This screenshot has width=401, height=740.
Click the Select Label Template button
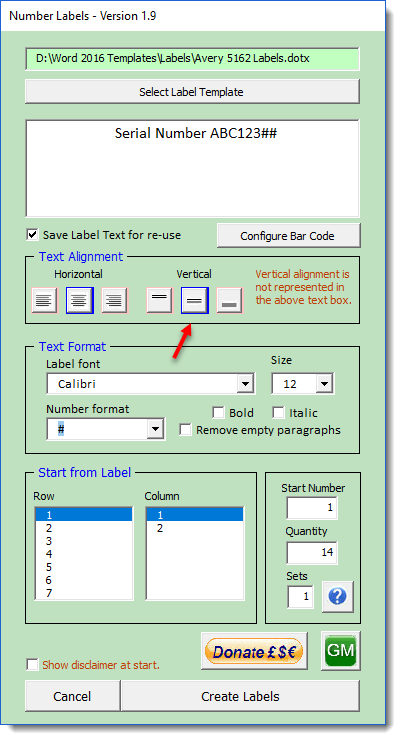(192, 92)
